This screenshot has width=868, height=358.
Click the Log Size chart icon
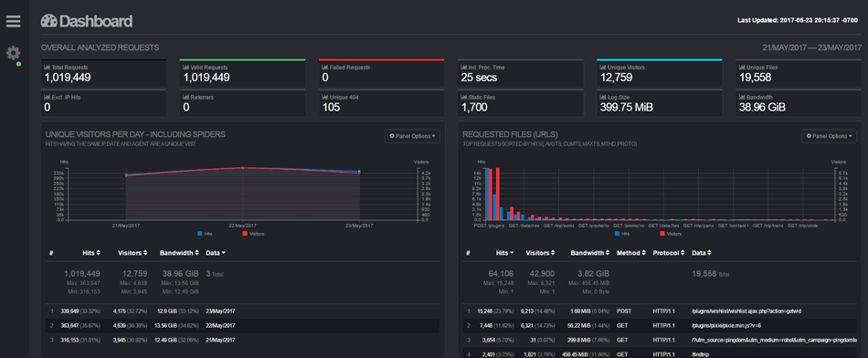click(603, 97)
